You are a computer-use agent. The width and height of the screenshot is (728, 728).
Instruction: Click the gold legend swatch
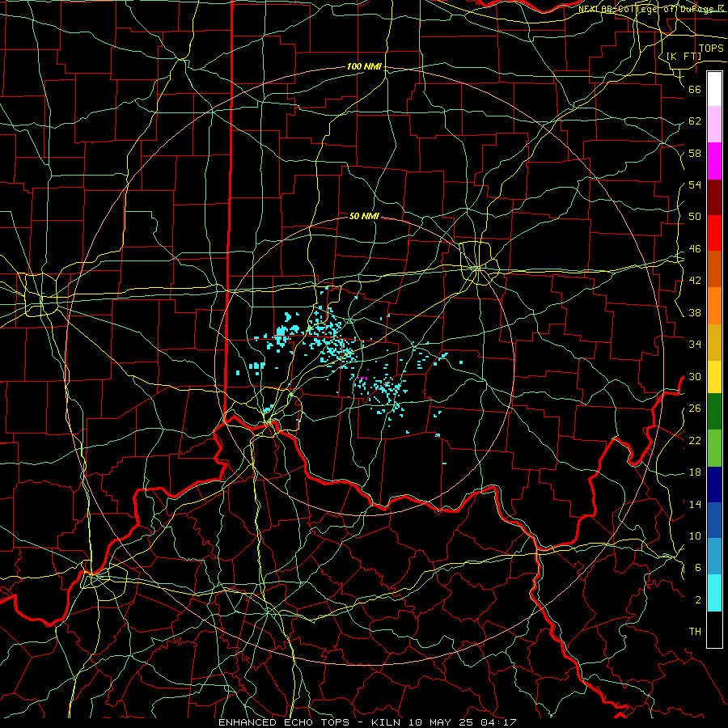[x=714, y=342]
